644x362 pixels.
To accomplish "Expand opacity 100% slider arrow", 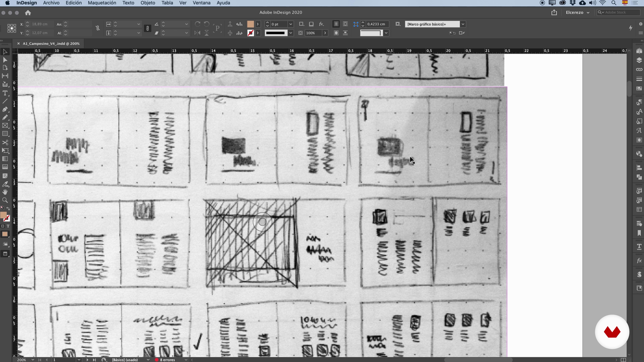I will [x=325, y=33].
